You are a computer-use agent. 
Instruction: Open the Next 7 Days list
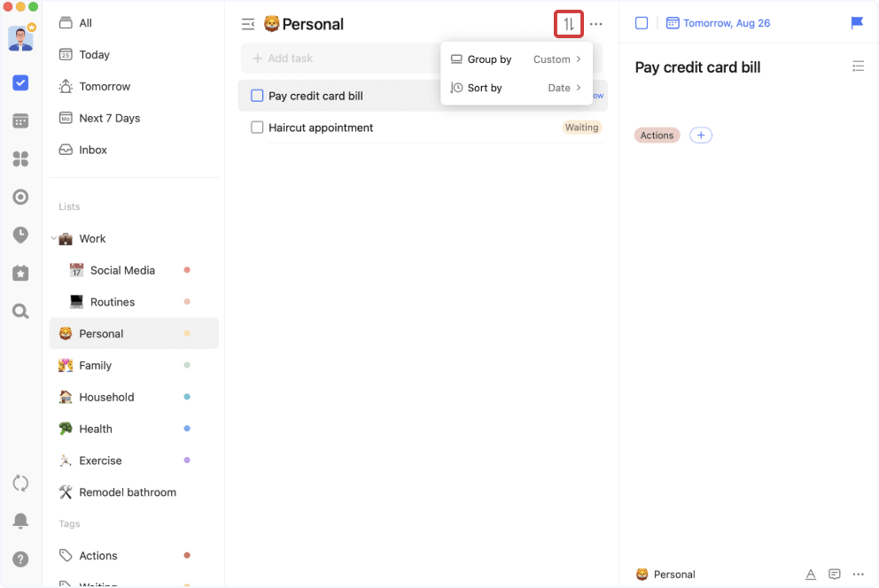134,118
